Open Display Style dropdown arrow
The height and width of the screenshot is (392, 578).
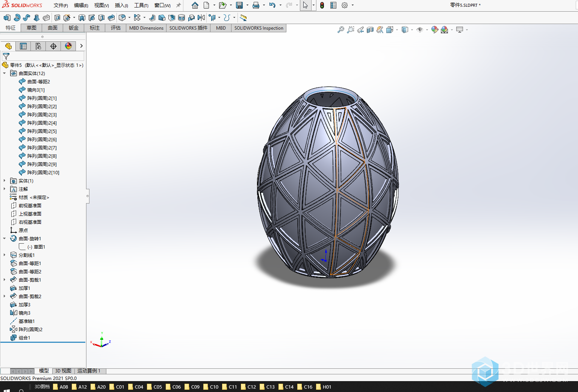pos(412,30)
